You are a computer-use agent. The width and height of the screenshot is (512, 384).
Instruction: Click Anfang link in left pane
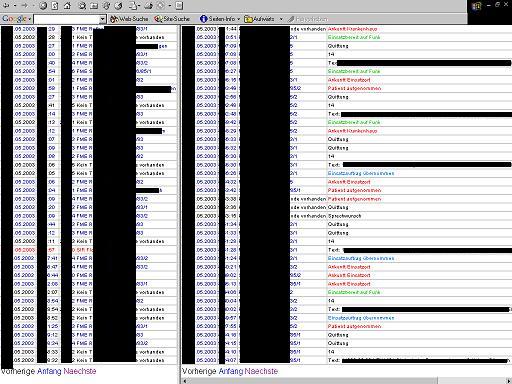49,371
